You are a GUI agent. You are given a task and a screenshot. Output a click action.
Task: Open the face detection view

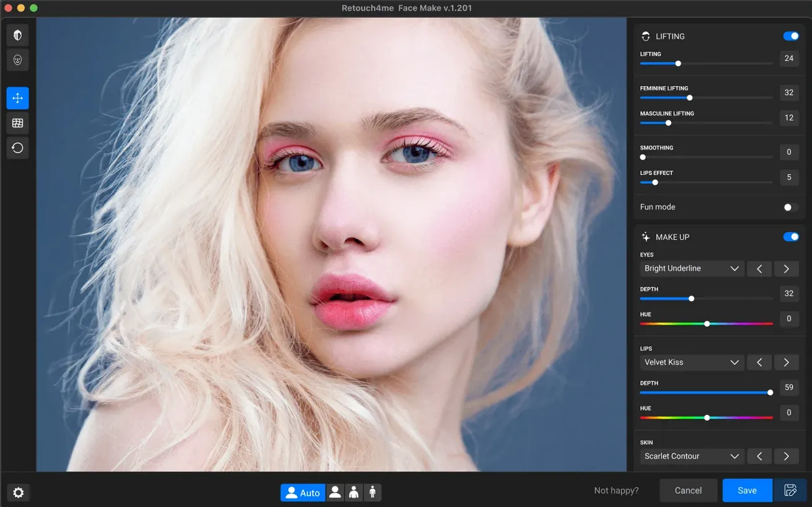tap(17, 60)
